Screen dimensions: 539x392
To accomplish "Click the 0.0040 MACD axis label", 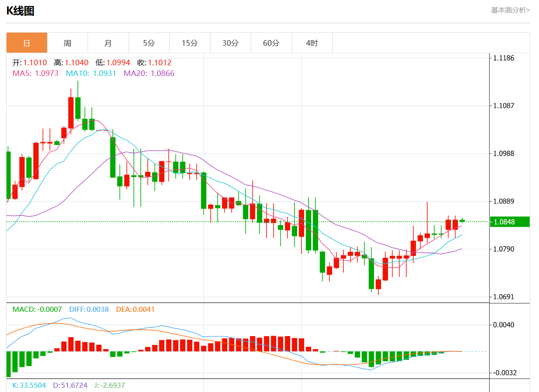I will (504, 325).
